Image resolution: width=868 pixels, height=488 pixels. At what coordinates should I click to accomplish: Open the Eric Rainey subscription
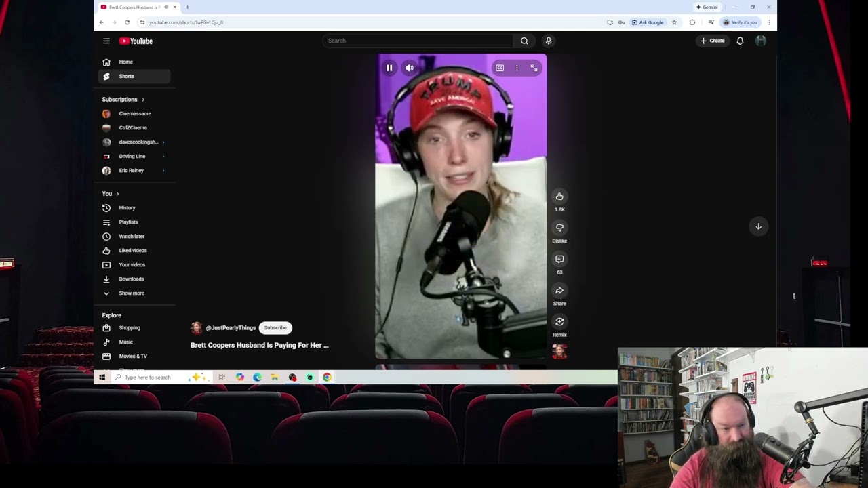(x=134, y=171)
